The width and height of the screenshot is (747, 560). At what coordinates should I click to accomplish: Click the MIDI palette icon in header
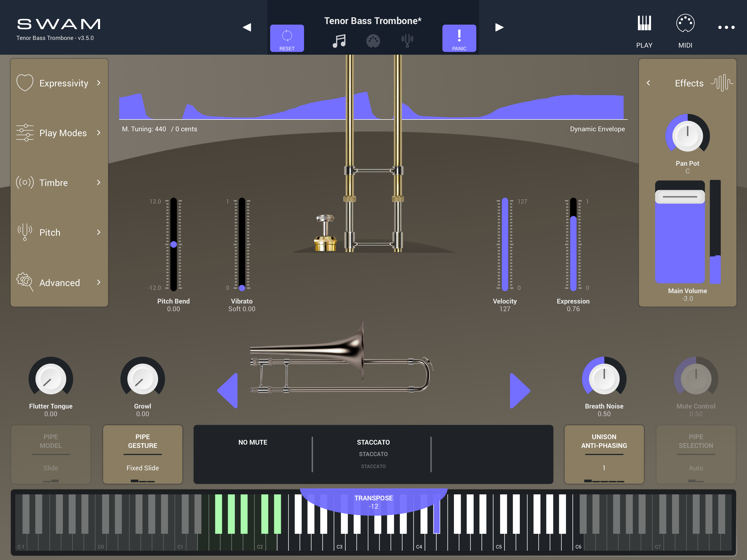coord(373,41)
